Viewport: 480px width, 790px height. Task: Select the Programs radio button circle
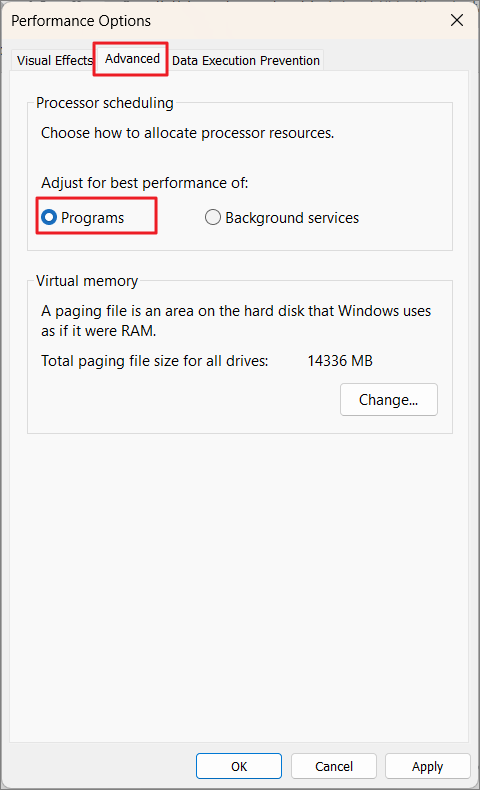(49, 217)
